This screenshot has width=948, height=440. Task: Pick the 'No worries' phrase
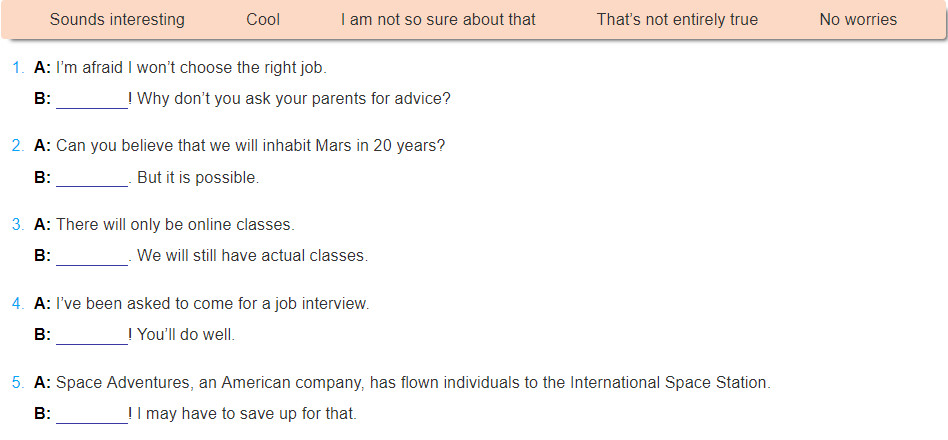(x=858, y=19)
